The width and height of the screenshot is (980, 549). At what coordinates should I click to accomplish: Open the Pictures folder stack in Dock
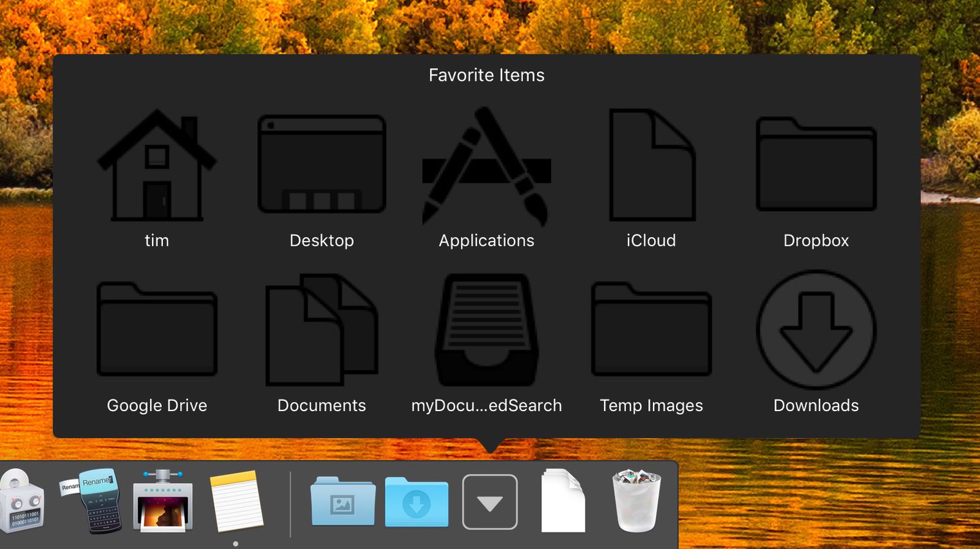tap(342, 502)
